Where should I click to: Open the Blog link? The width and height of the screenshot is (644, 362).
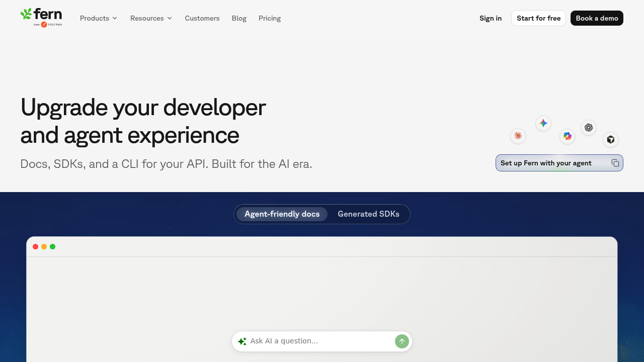coord(239,18)
